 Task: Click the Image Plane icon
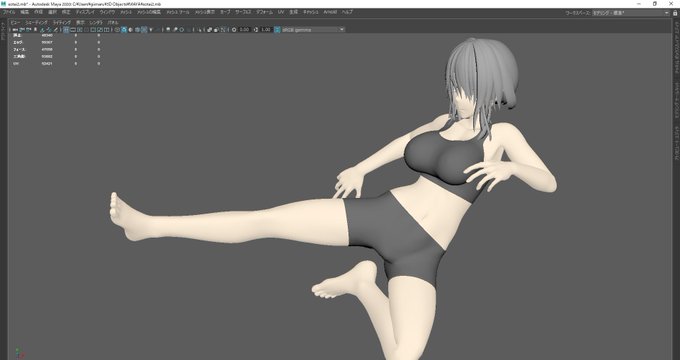pos(42,29)
